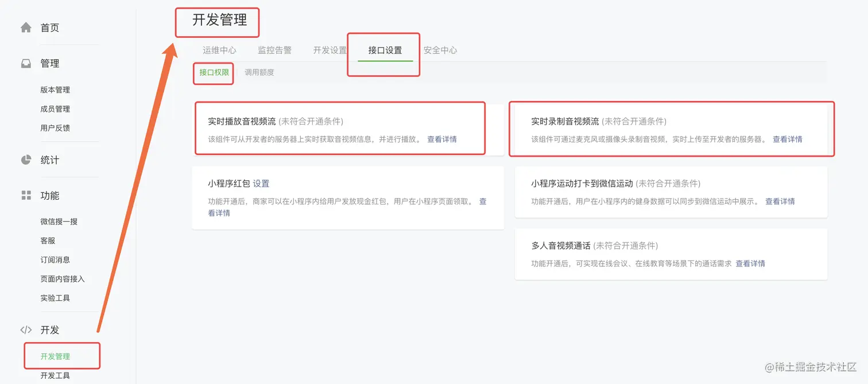This screenshot has width=868, height=384.
Task: Switch to the 安全中心 tab
Action: click(440, 50)
